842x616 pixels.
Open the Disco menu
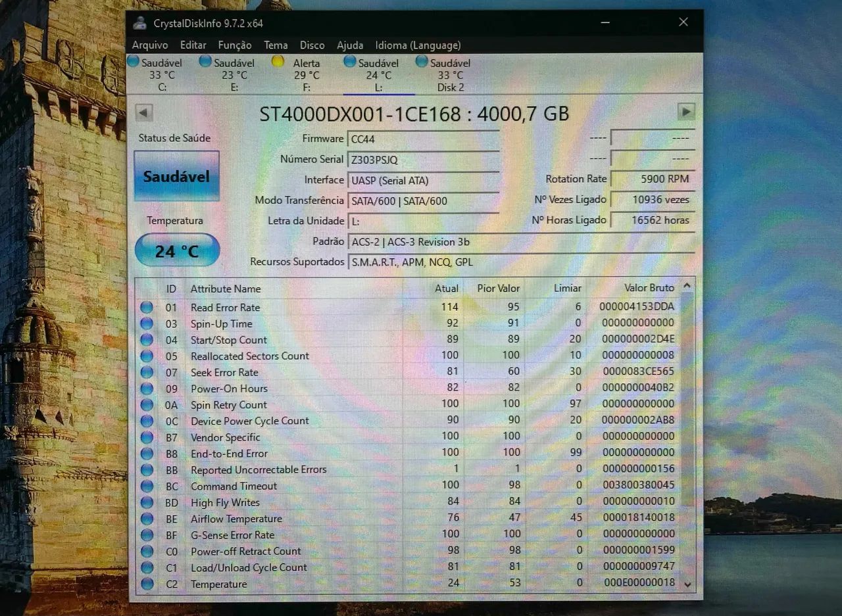312,45
